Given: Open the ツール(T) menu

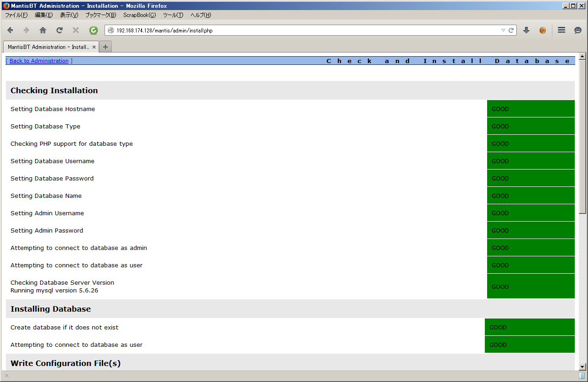Looking at the screenshot, I should (173, 15).
